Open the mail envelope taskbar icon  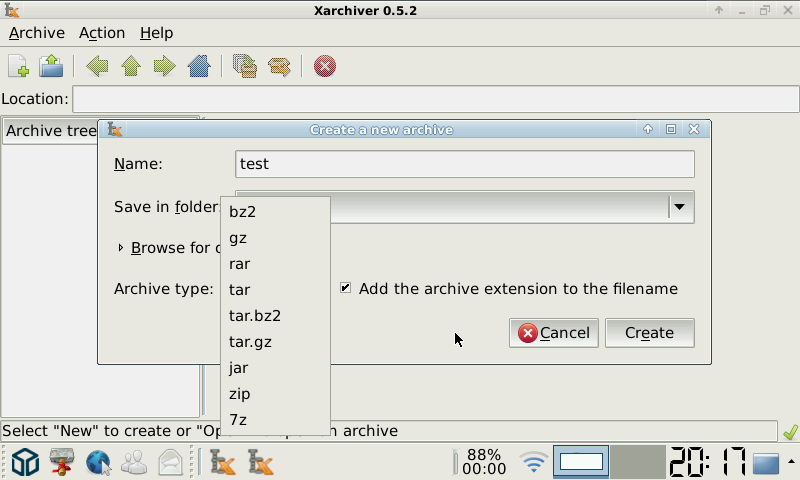170,463
